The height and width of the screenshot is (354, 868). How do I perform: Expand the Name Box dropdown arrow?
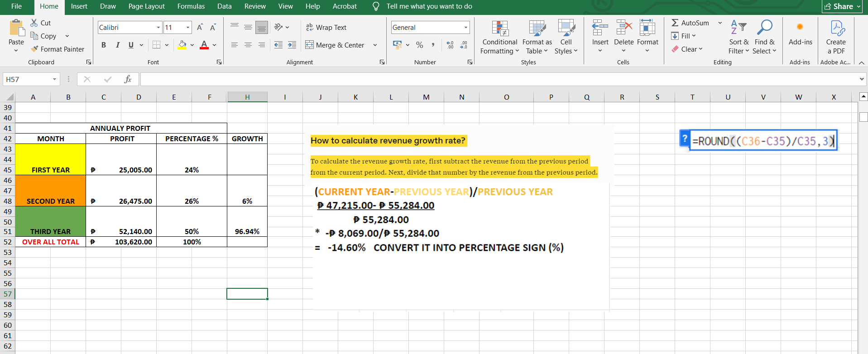[x=54, y=79]
